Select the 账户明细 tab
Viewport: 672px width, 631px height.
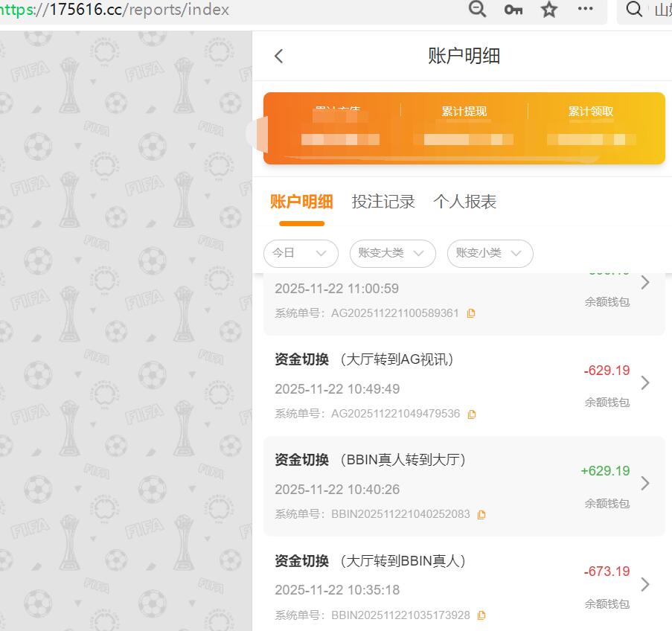[301, 201]
